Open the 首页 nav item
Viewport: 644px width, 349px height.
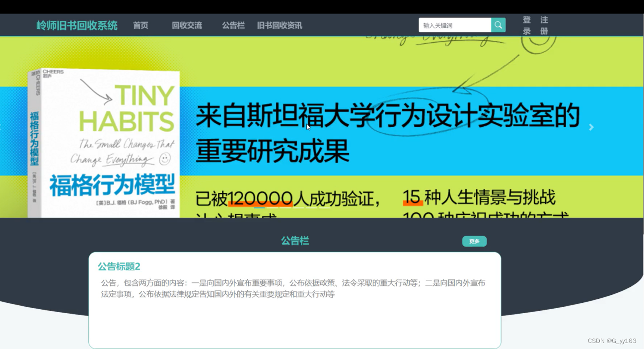point(141,25)
